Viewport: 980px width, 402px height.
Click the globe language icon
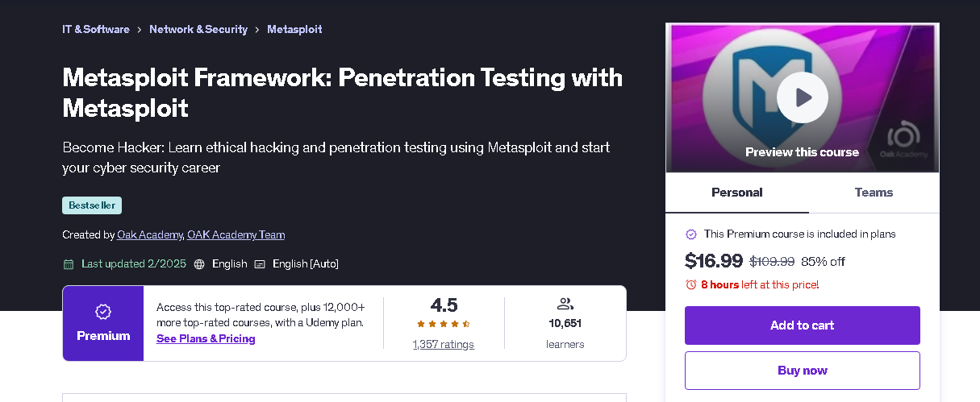click(x=199, y=264)
